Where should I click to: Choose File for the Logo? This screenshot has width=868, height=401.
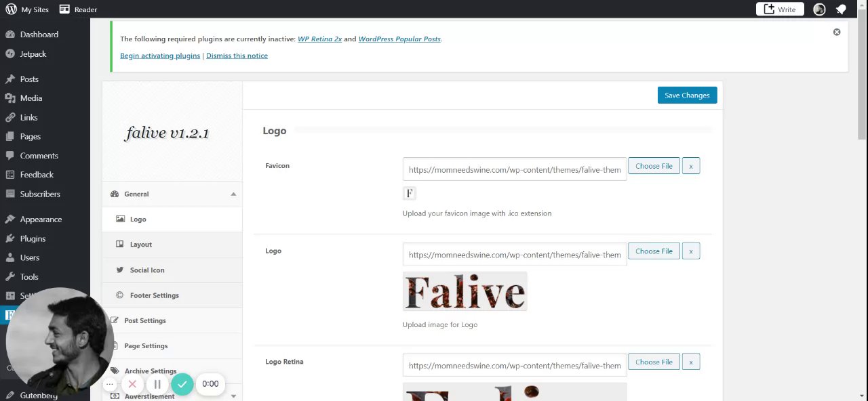654,251
